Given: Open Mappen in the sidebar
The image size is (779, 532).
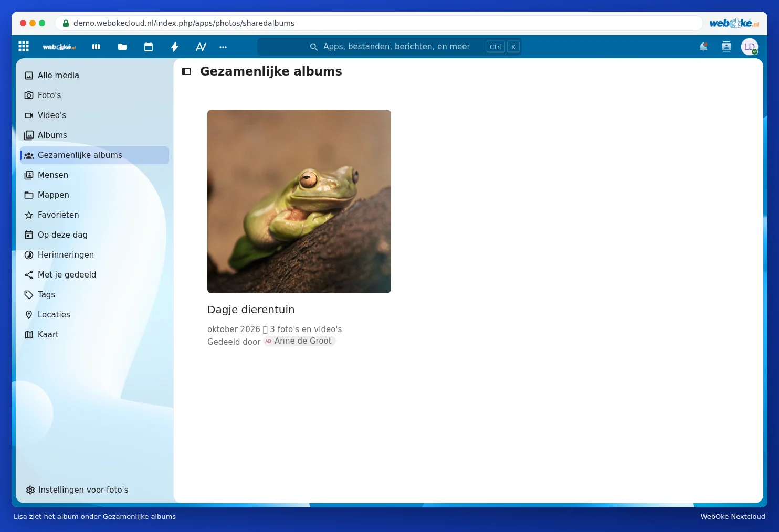Looking at the screenshot, I should coord(94,195).
